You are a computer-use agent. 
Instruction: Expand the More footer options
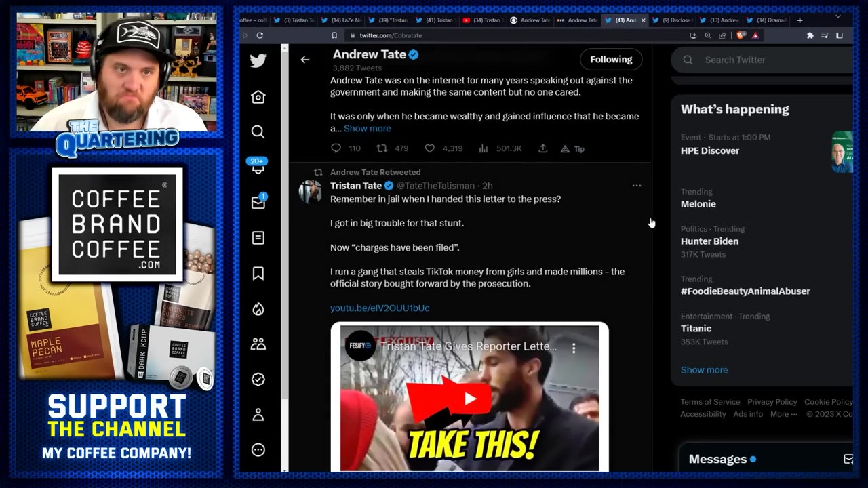pos(783,414)
